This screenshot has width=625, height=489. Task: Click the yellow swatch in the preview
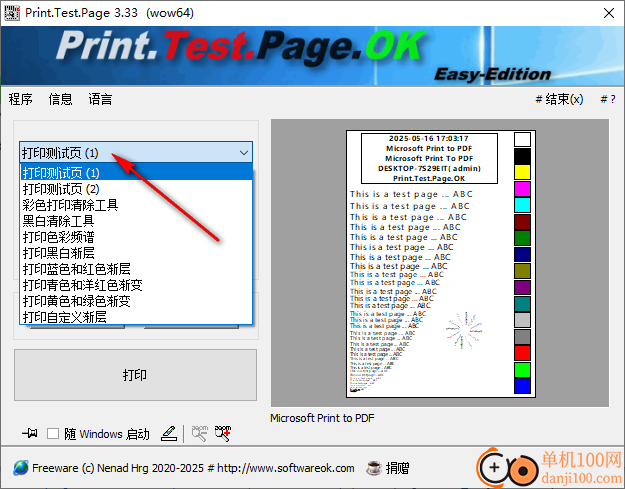[522, 172]
